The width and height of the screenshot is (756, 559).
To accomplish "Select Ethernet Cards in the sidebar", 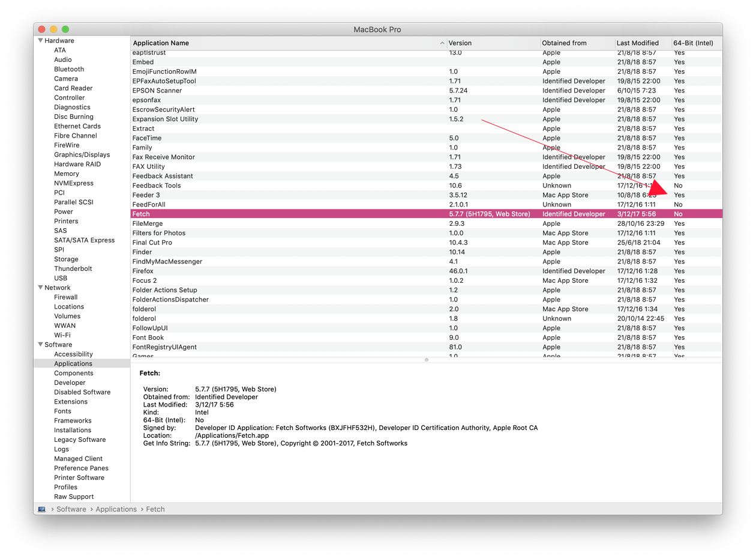I will click(x=77, y=126).
